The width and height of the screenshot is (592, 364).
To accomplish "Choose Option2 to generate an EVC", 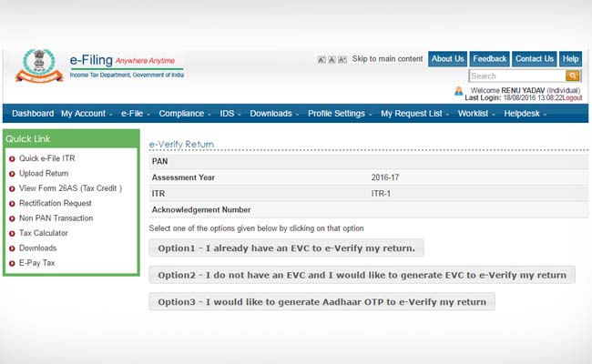I will [362, 275].
